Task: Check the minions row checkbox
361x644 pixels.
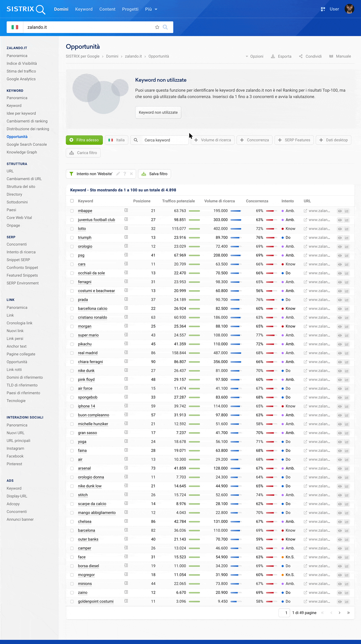Action: click(72, 584)
